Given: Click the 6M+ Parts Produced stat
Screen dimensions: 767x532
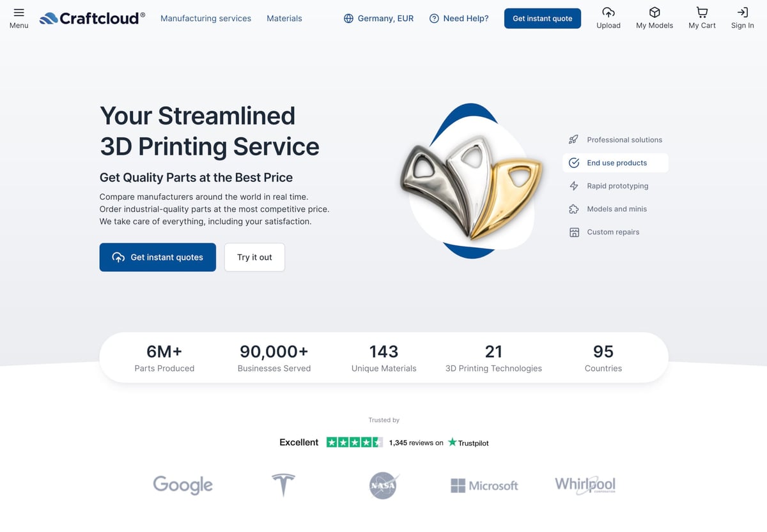Looking at the screenshot, I should 164,358.
